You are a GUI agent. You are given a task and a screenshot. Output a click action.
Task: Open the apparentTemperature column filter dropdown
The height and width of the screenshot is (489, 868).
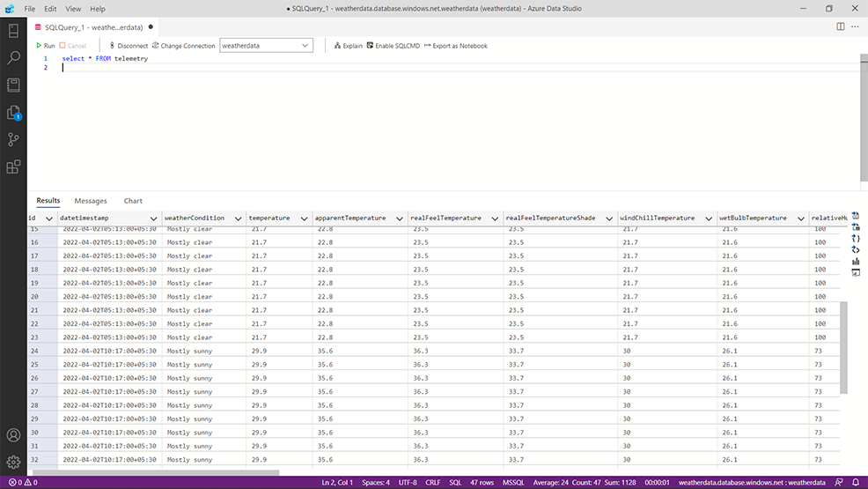pyautogui.click(x=399, y=219)
